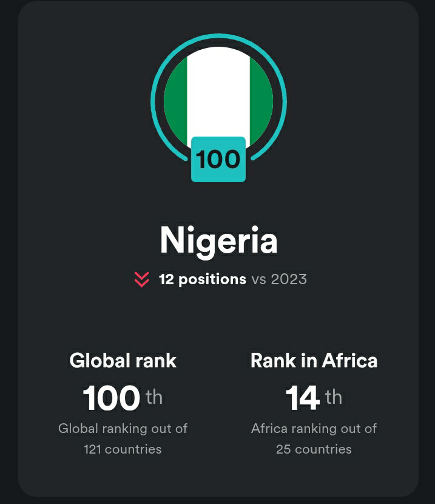Viewport: 435px width, 504px height.
Task: Select the Rank in Africa heading
Action: [314, 361]
